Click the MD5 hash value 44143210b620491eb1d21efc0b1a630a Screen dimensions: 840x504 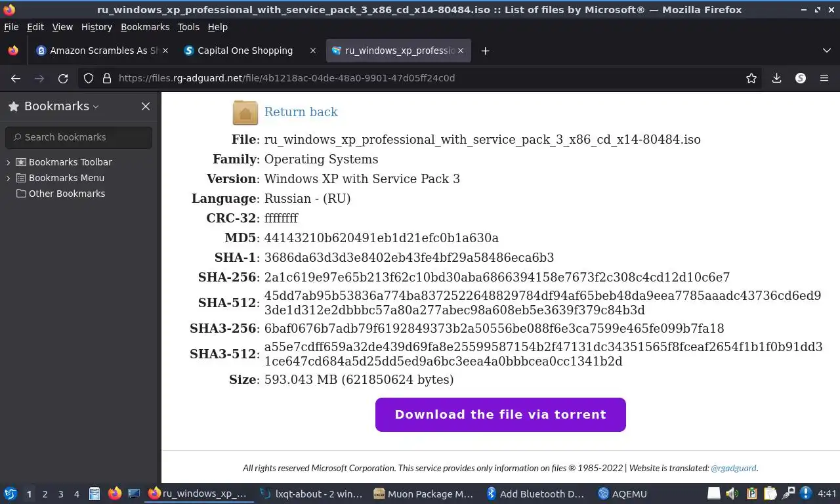click(x=381, y=238)
